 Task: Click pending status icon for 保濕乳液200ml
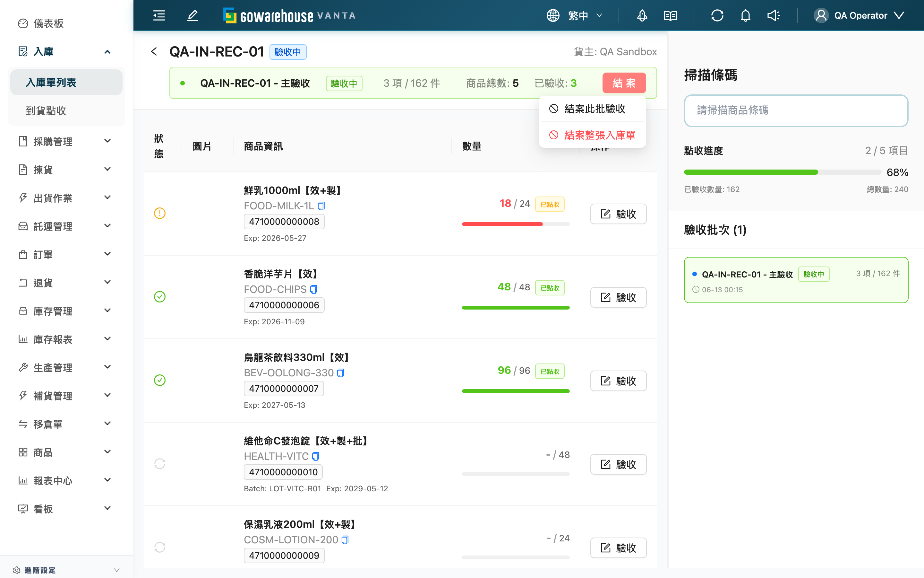[x=159, y=547]
